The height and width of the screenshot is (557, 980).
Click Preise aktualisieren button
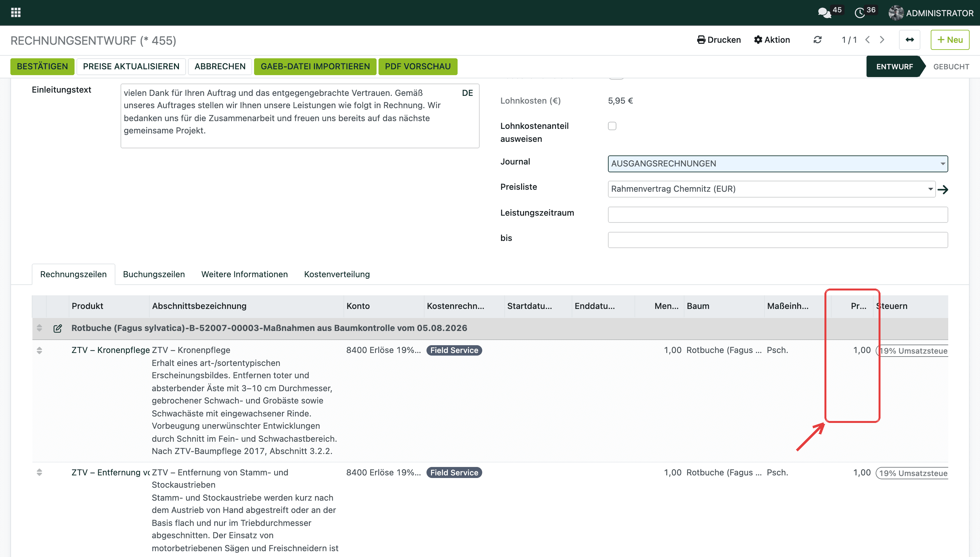point(131,67)
